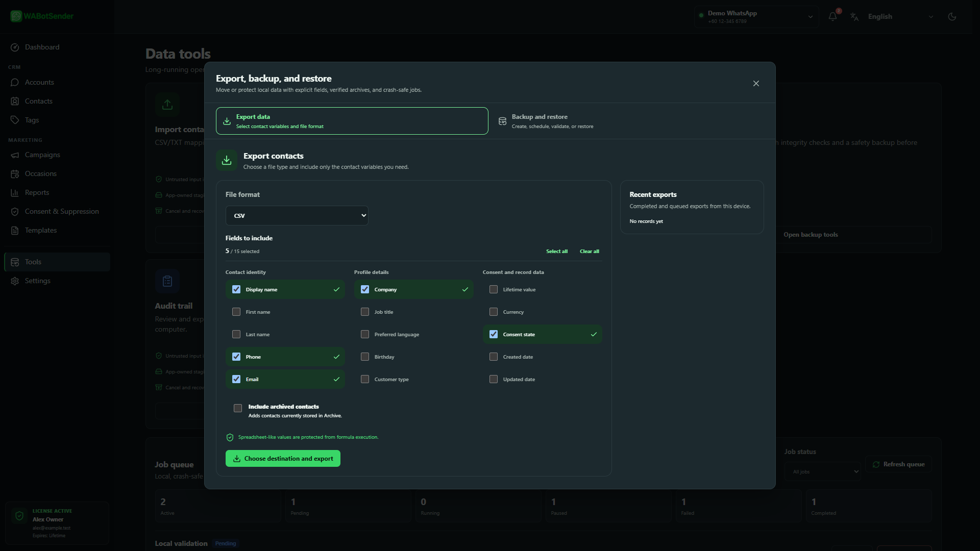Open the notifications bell
980x551 pixels.
[x=832, y=16]
